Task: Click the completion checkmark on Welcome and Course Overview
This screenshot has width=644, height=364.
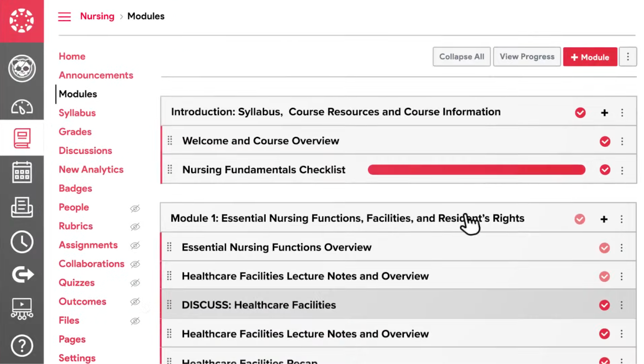Action: 605,141
